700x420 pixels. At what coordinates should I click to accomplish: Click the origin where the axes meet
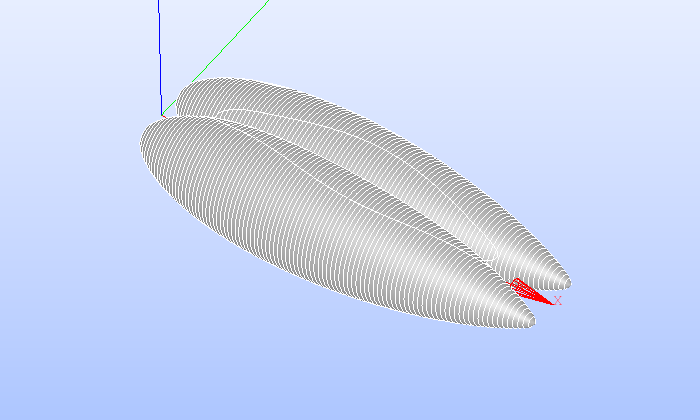tap(161, 116)
